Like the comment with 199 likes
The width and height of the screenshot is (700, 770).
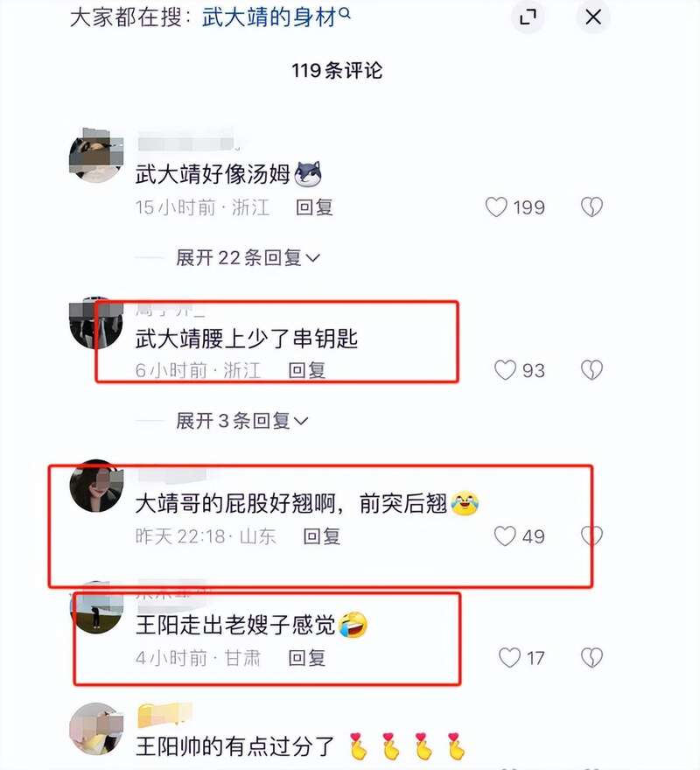(496, 207)
